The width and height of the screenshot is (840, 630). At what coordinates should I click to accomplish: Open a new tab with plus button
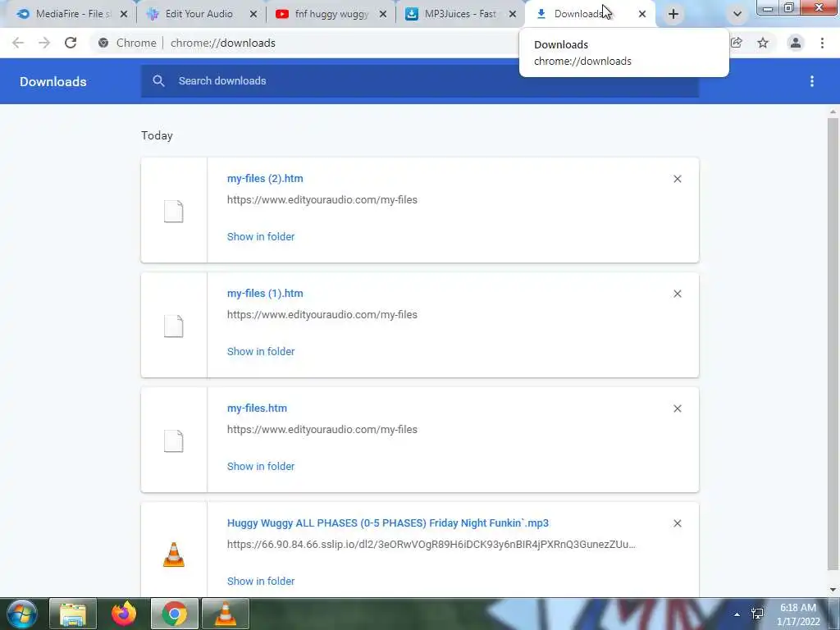673,14
